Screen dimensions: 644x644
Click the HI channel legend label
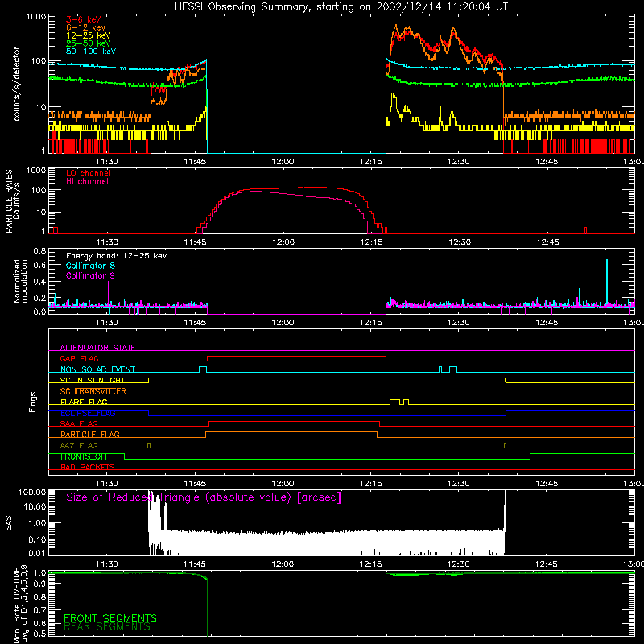(87, 182)
